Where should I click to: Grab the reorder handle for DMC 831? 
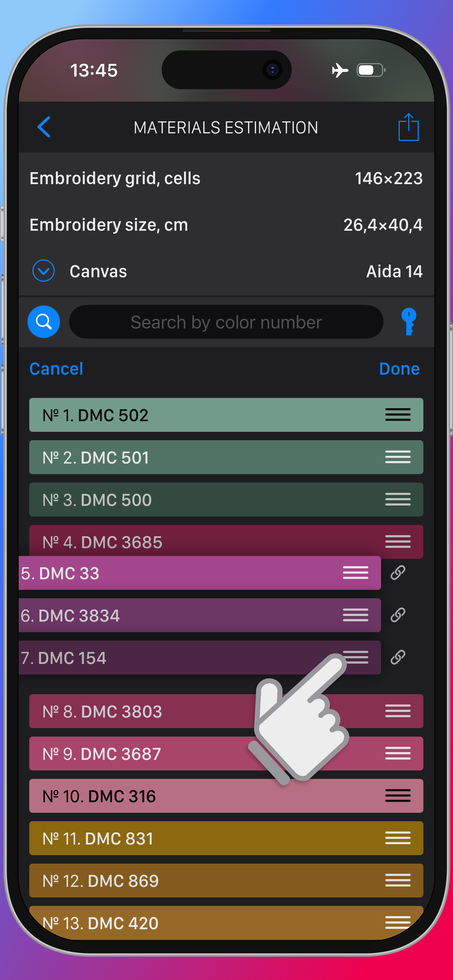point(398,838)
